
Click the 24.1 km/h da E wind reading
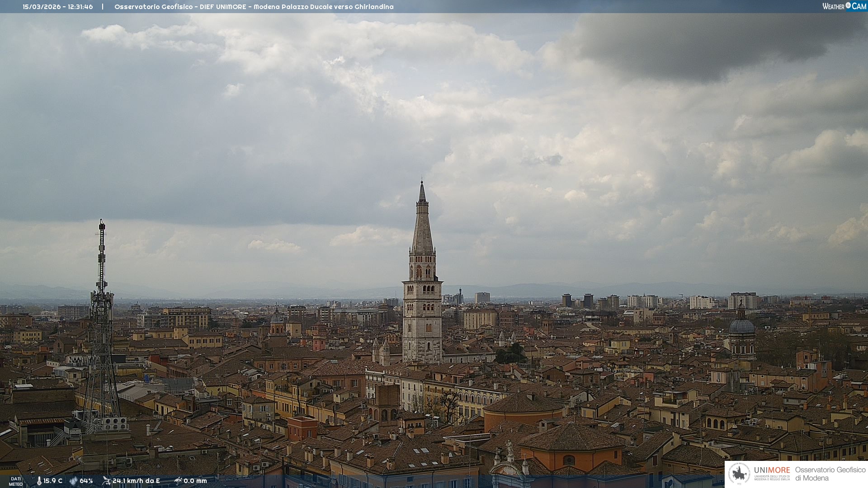[x=136, y=481]
